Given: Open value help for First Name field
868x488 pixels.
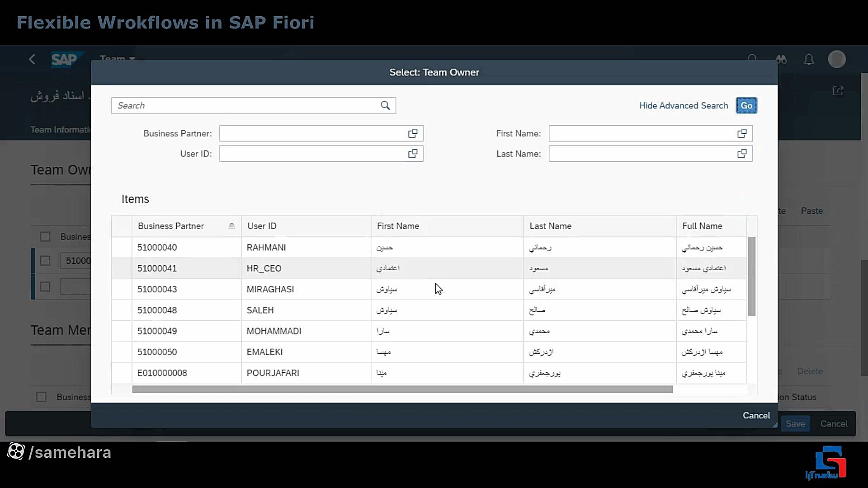Looking at the screenshot, I should click(x=742, y=133).
